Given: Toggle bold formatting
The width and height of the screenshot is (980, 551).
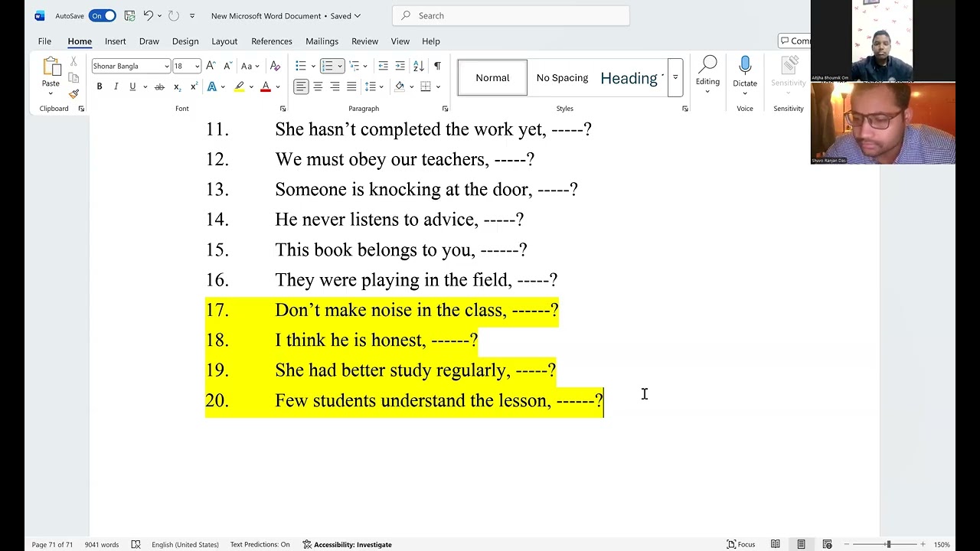Looking at the screenshot, I should pos(100,86).
